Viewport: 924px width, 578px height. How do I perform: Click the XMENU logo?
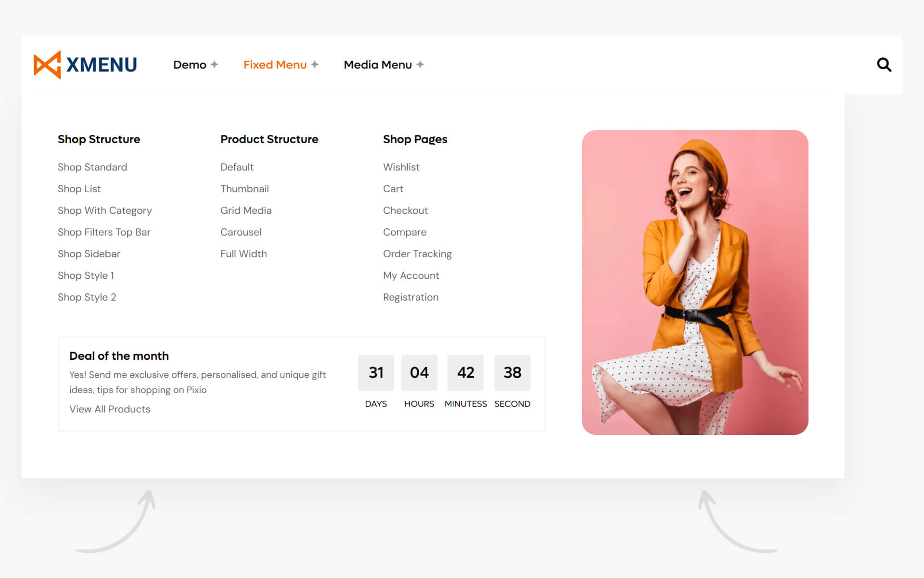pos(85,65)
